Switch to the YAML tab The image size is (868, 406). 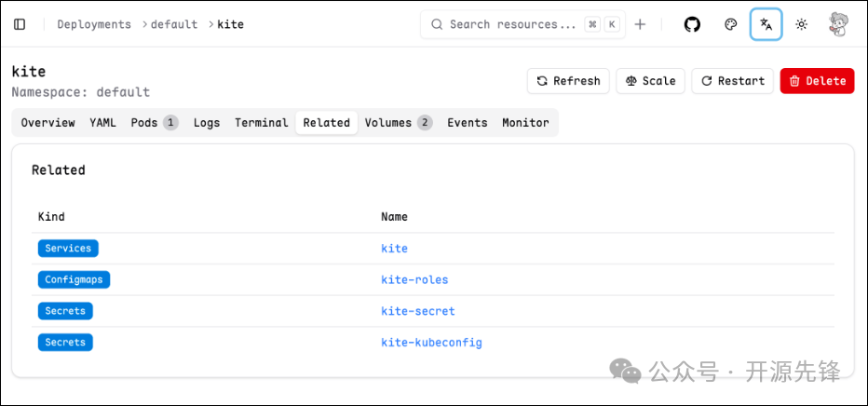tap(102, 123)
